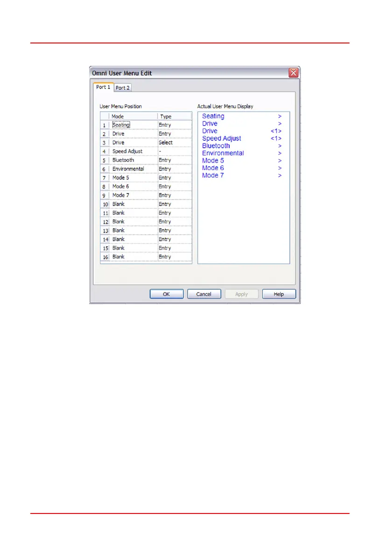Select the Bluetooth mode cell
The width and height of the screenshot is (392, 556).
(133, 160)
